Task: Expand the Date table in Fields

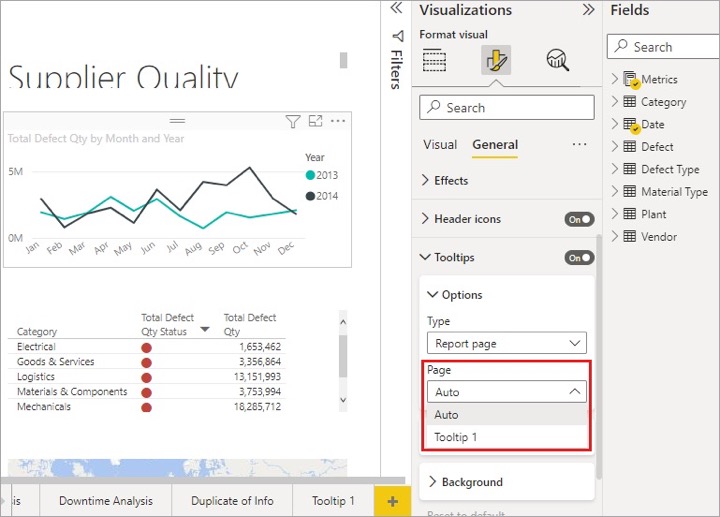Action: coord(615,124)
